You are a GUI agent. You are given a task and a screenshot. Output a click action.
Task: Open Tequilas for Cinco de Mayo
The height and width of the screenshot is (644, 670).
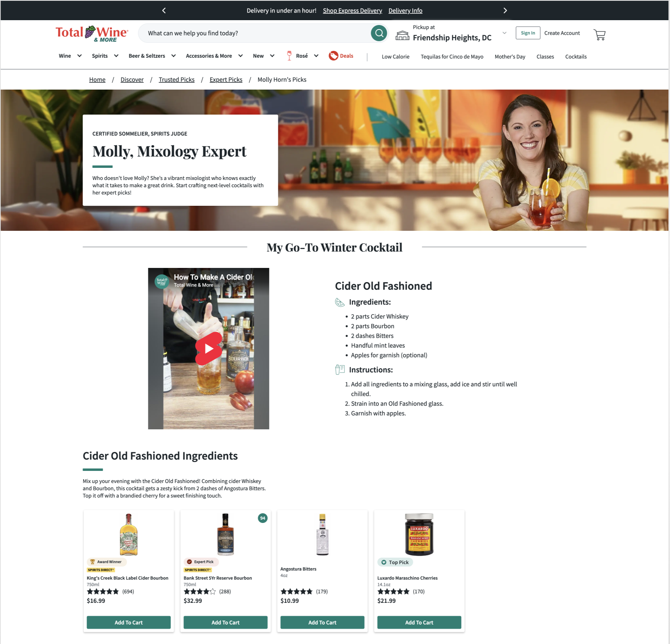pyautogui.click(x=452, y=56)
